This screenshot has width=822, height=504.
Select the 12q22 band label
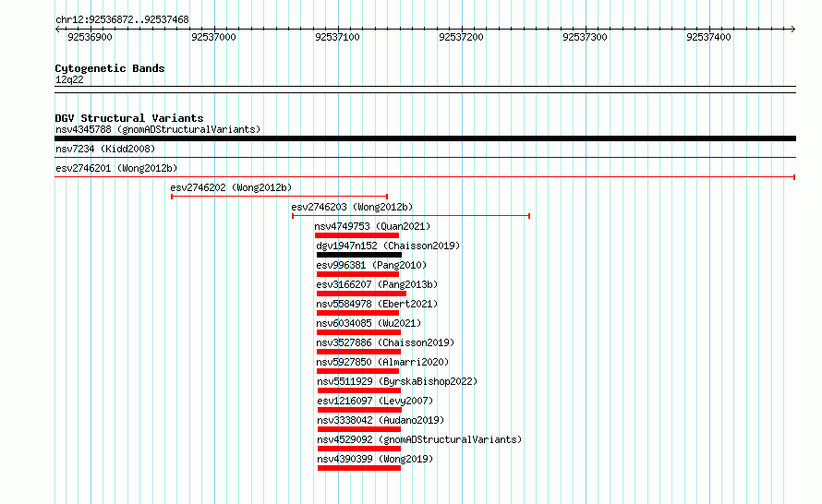tap(69, 79)
